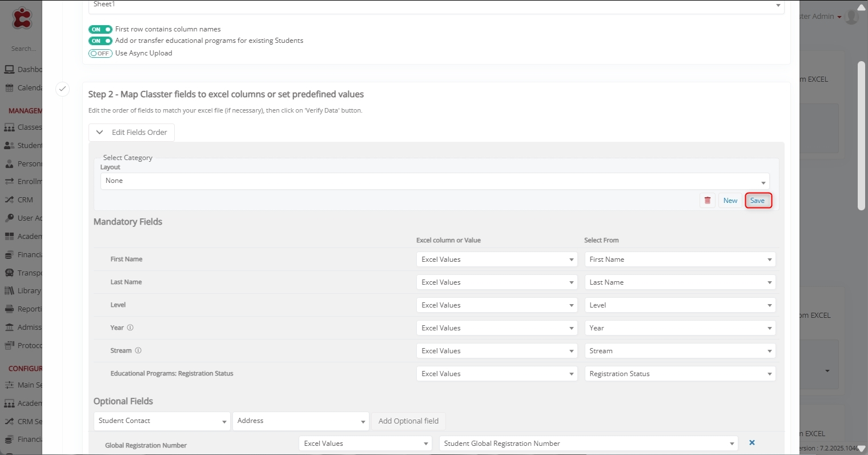Click the Save layout button

758,201
